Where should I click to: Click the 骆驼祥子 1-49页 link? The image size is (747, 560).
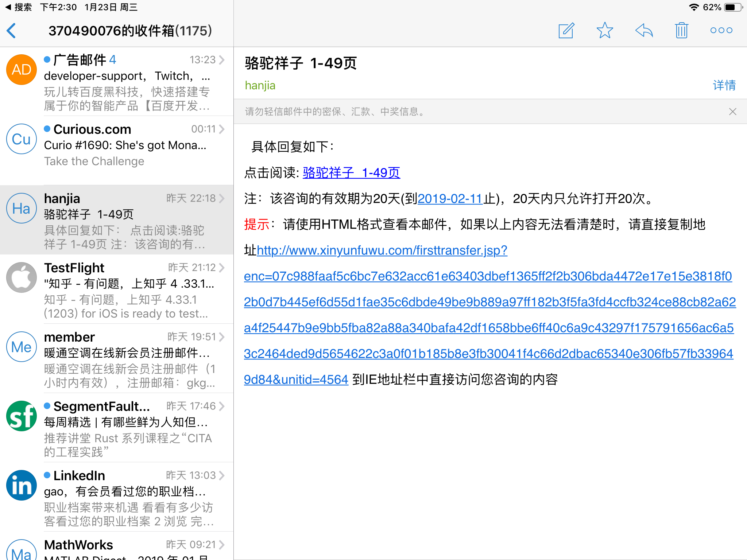coord(351,173)
